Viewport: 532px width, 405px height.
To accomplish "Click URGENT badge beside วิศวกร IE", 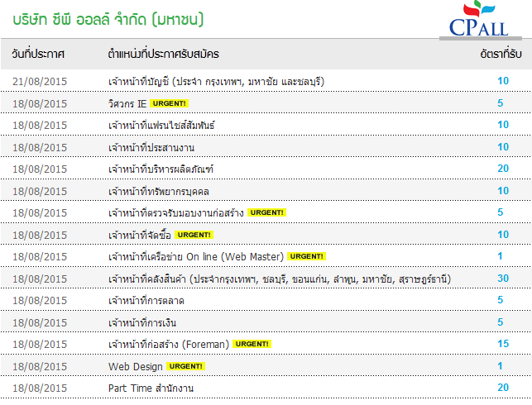I will [169, 103].
